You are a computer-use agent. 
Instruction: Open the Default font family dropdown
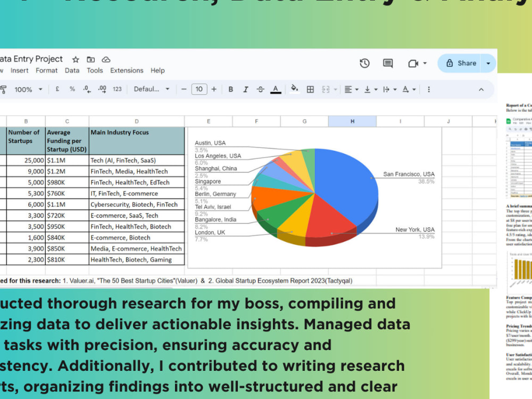pyautogui.click(x=151, y=89)
